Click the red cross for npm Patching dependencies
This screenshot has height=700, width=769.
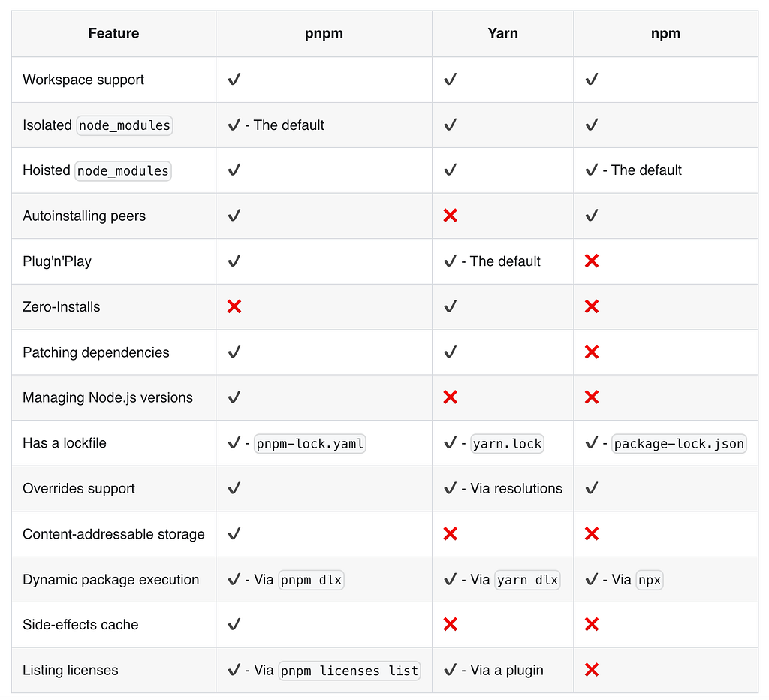592,352
